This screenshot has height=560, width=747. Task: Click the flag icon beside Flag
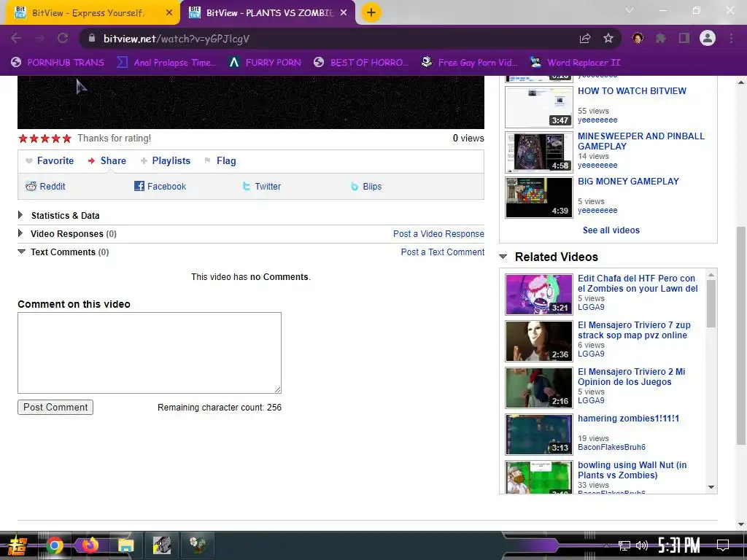(207, 161)
